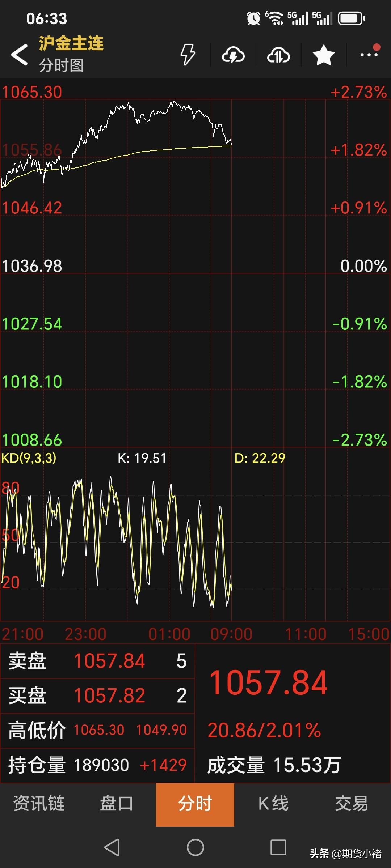
Task: Open the 交易 tab
Action: tap(352, 804)
